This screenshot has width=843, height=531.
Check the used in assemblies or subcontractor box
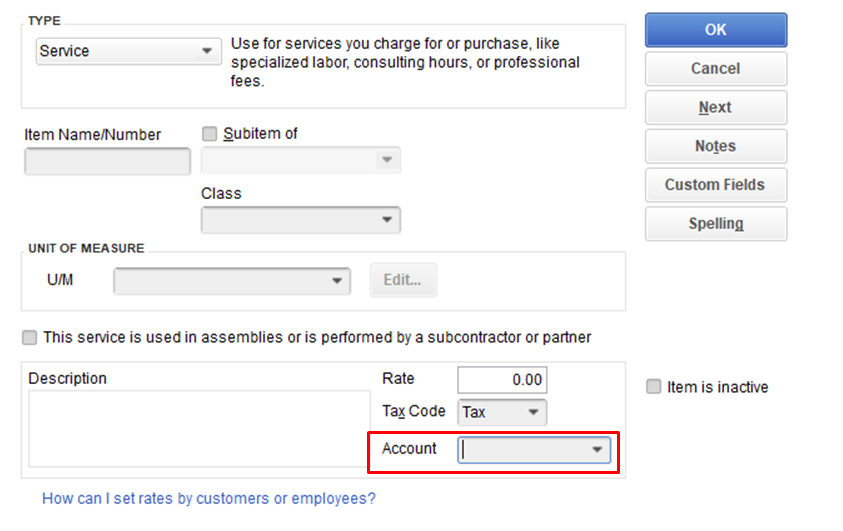pos(29,337)
